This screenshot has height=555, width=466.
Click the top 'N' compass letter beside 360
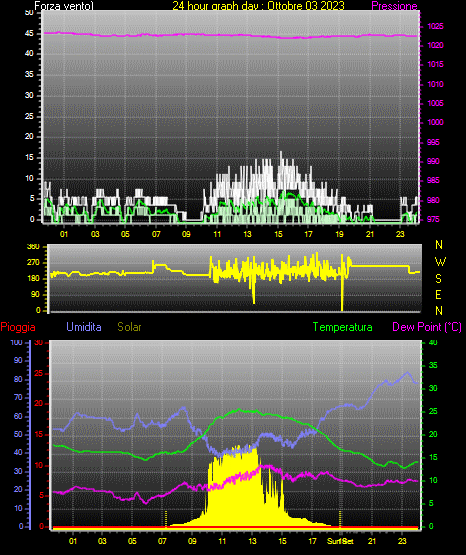tap(439, 245)
